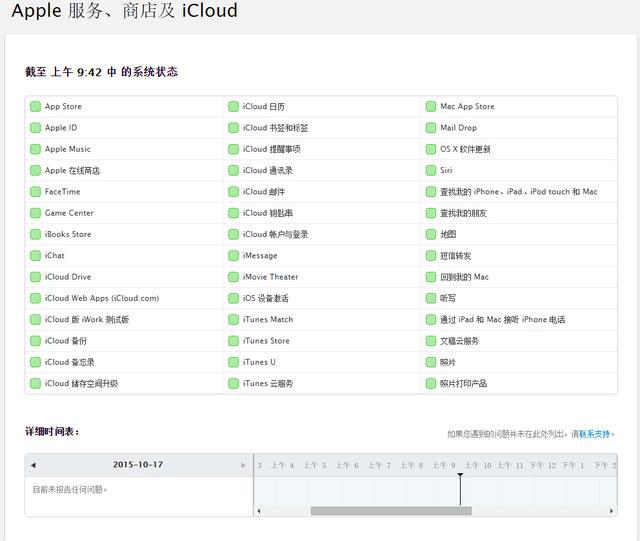Go to next date in timeline
This screenshot has height=541, width=640.
click(x=243, y=465)
